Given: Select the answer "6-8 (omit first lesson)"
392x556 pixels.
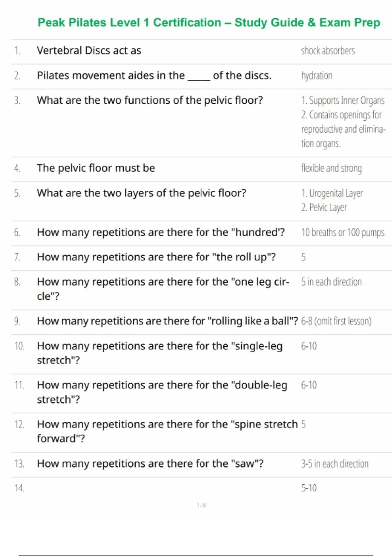Looking at the screenshot, I should [x=336, y=321].
